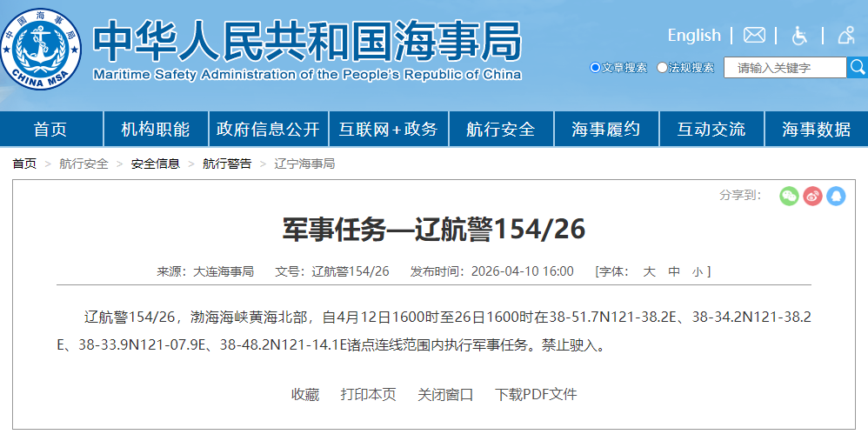Open the 机构职能 navigation menu
Screen dimensions: 868x441
[156, 130]
